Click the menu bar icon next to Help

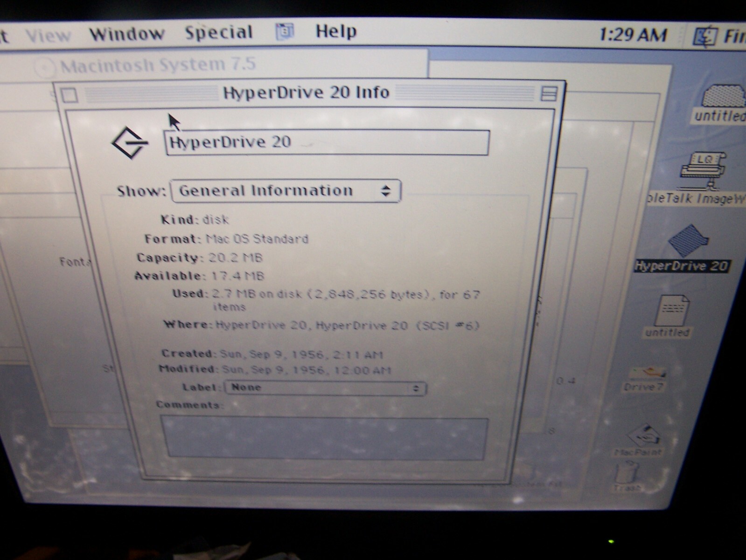point(285,31)
